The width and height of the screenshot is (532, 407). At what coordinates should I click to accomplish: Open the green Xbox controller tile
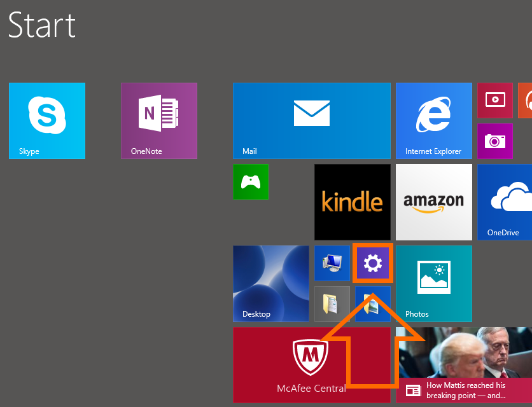point(251,182)
